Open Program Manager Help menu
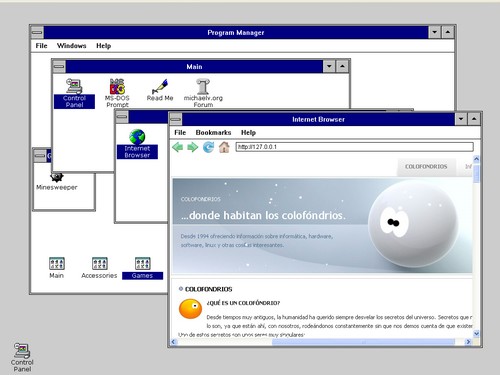This screenshot has height=375, width=500. (x=103, y=46)
